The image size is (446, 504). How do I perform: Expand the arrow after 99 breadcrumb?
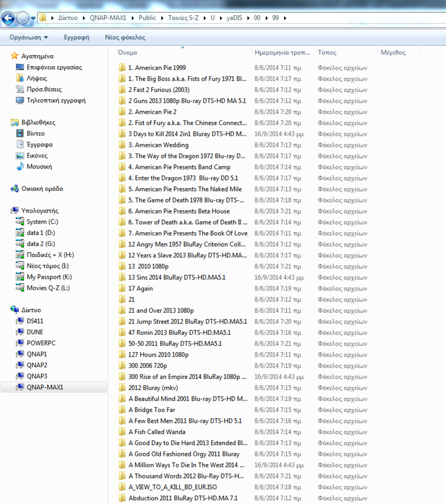(x=285, y=18)
